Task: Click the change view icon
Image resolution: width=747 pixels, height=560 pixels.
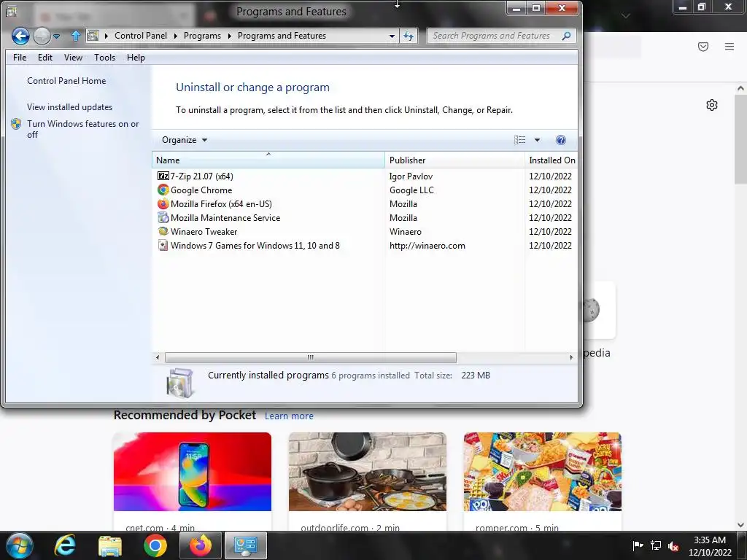Action: [519, 140]
